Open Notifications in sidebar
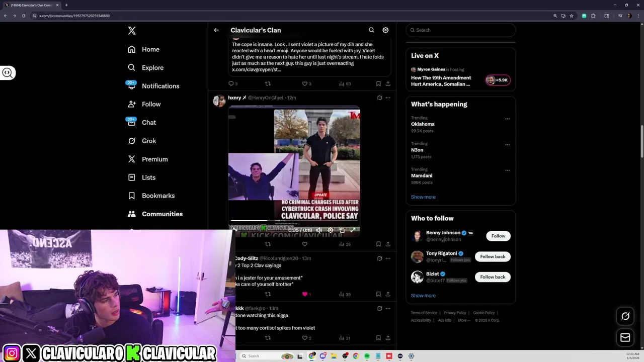The width and height of the screenshot is (644, 362). point(153,86)
